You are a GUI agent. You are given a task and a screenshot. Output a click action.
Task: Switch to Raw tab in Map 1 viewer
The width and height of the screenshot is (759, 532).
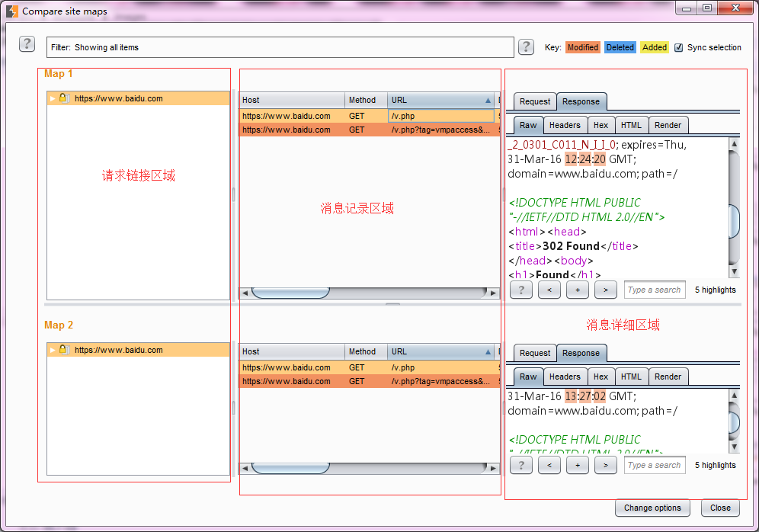pos(528,125)
